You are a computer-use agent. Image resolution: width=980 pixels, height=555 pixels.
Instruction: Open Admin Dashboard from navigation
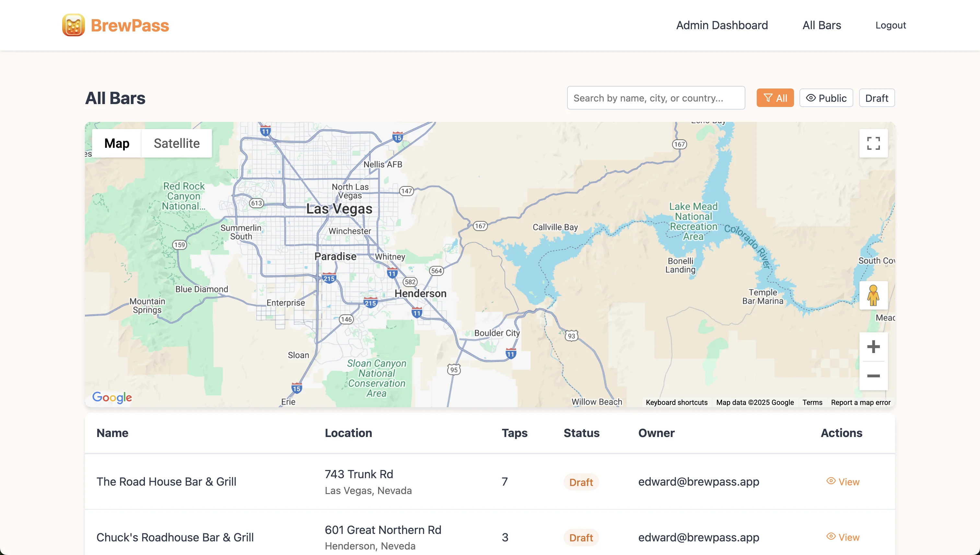[x=722, y=25]
